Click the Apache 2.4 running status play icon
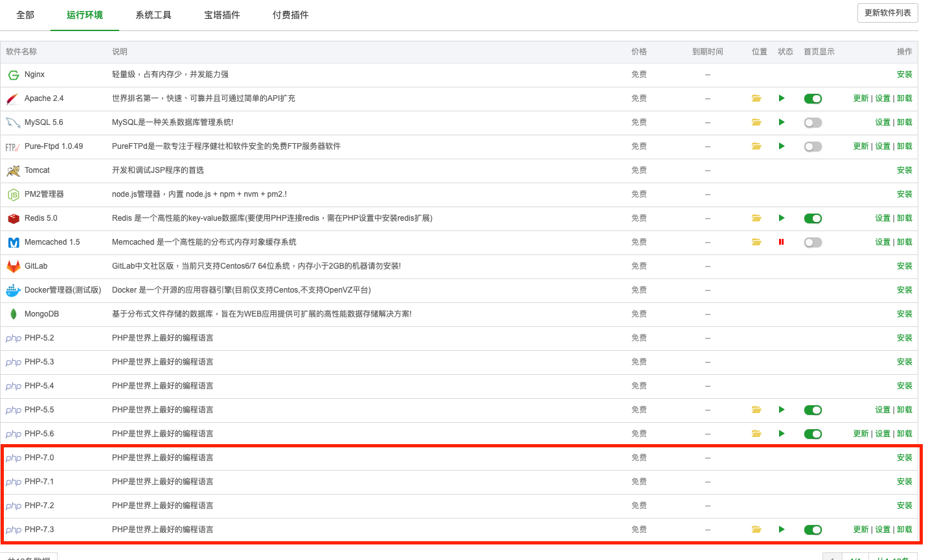Image resolution: width=928 pixels, height=560 pixels. 782,98
